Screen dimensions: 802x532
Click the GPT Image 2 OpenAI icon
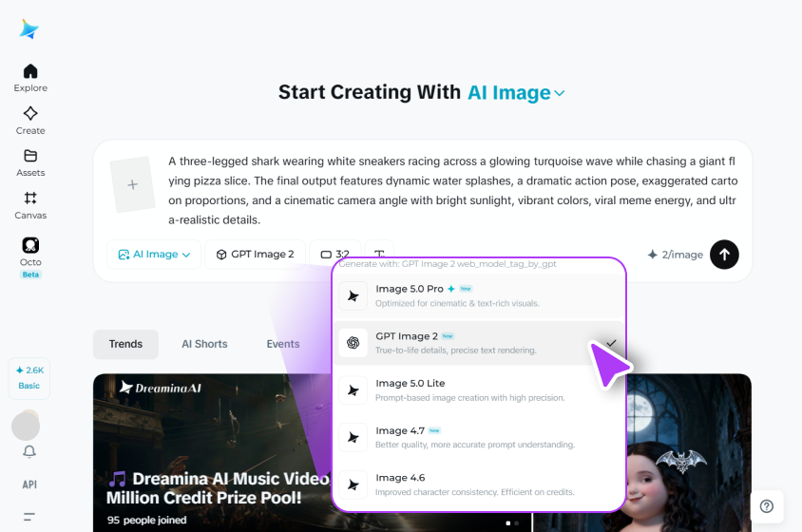353,343
